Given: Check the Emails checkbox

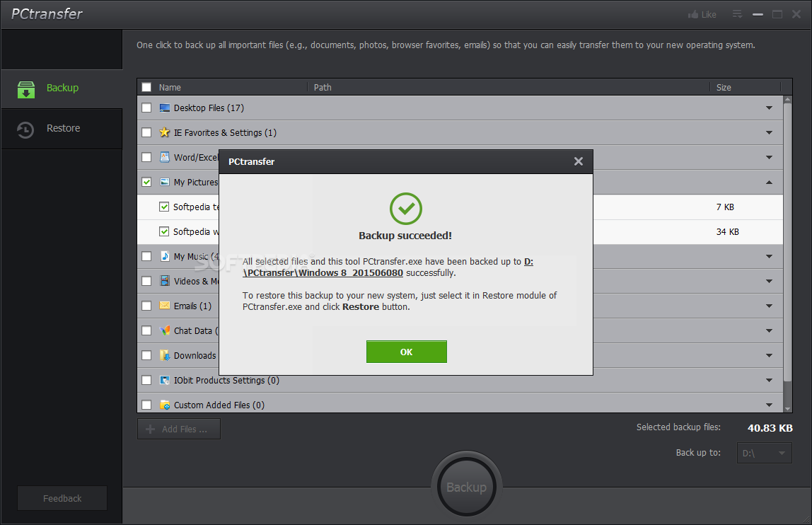Looking at the screenshot, I should pyautogui.click(x=146, y=306).
